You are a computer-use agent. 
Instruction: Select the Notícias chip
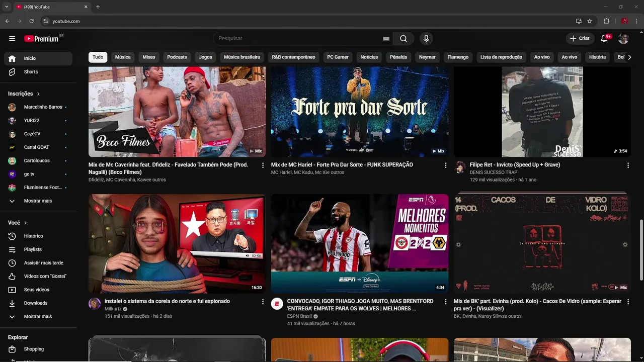pos(369,57)
